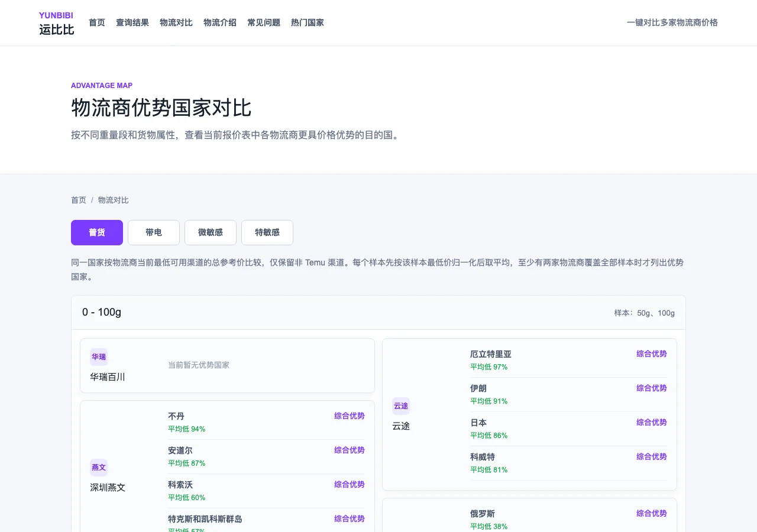The image size is (757, 532).
Task: Open the YUNBIBI 运比比 logo link
Action: click(57, 23)
